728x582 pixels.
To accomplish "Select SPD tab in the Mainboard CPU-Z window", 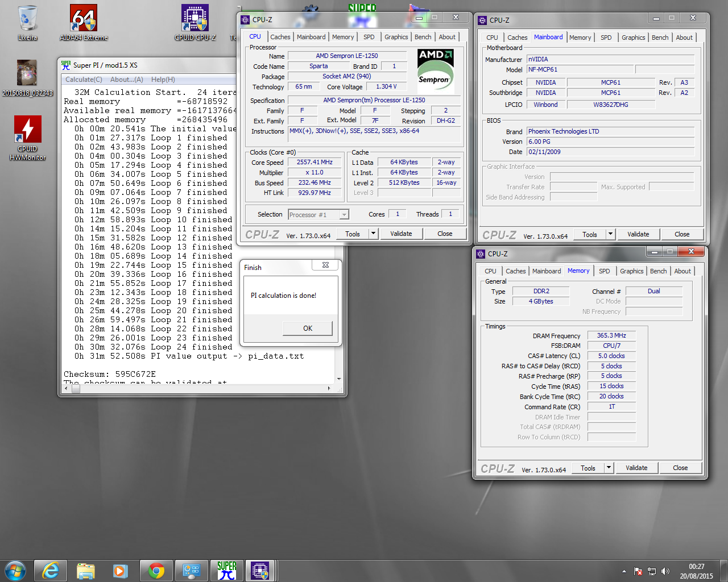I will [x=606, y=38].
